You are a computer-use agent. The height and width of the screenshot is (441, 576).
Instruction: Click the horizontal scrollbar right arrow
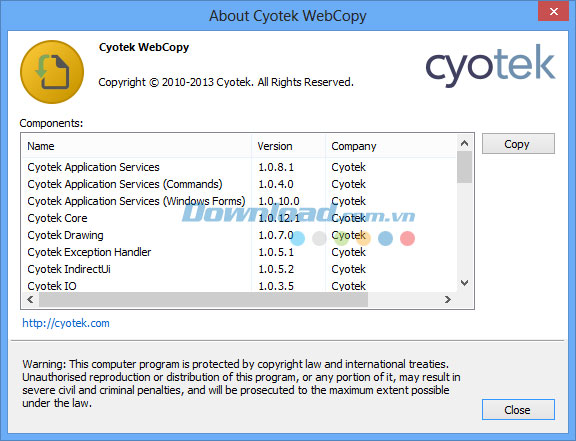tap(447, 300)
